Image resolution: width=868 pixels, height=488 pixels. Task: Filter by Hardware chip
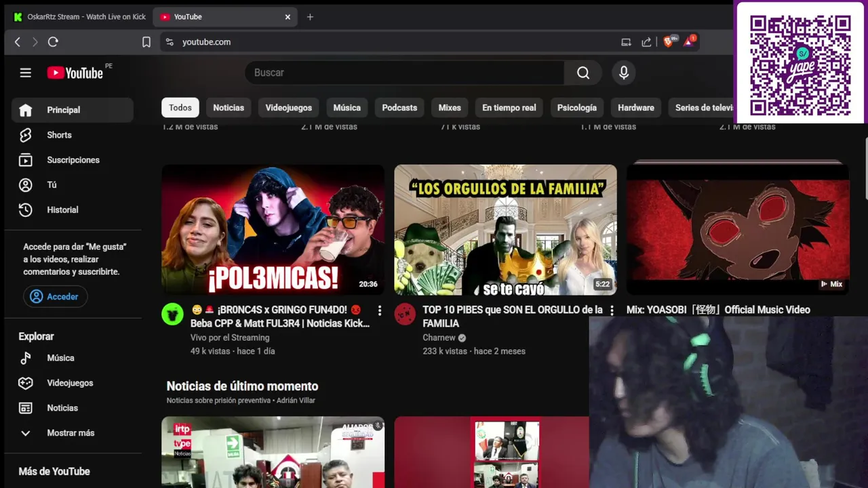pyautogui.click(x=636, y=108)
